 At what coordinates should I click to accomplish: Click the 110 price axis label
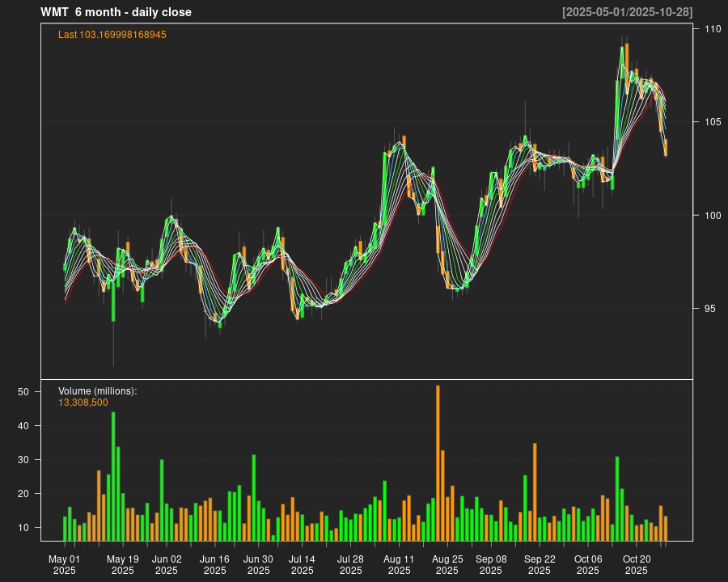point(713,29)
